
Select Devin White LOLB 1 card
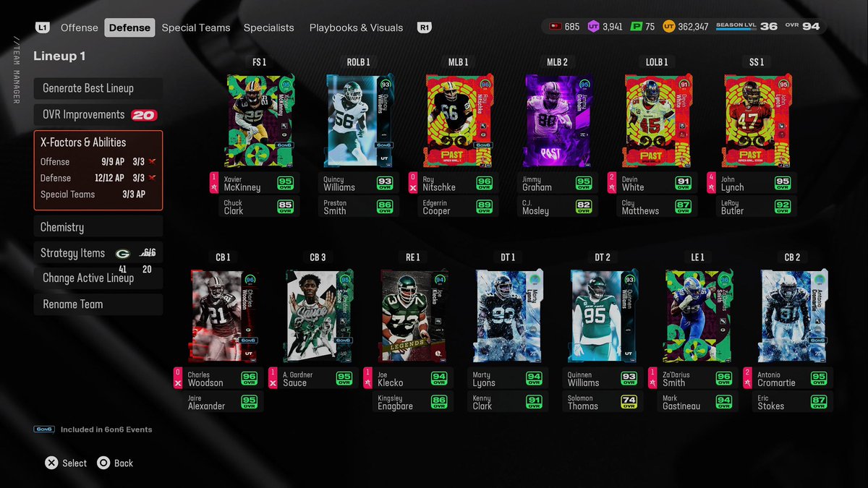658,120
